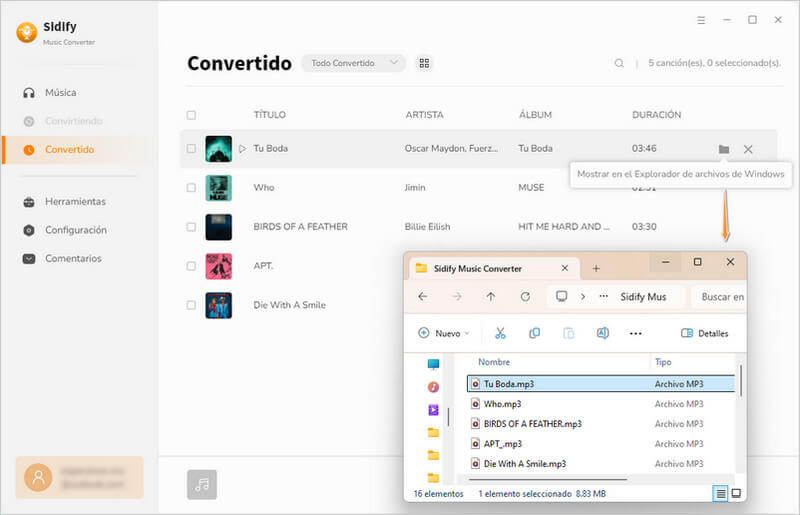800x515 pixels.
Task: Click the ARTISTA column header
Action: click(424, 115)
